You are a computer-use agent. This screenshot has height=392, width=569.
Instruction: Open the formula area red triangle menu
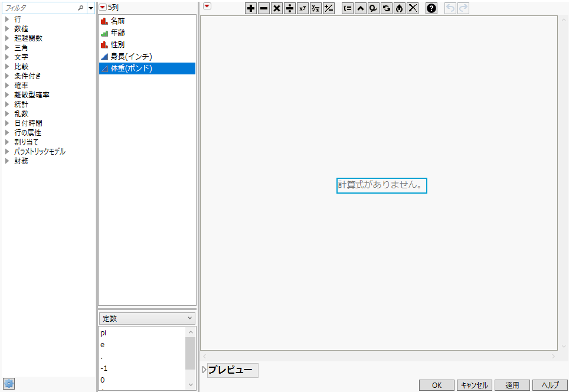(x=206, y=5)
